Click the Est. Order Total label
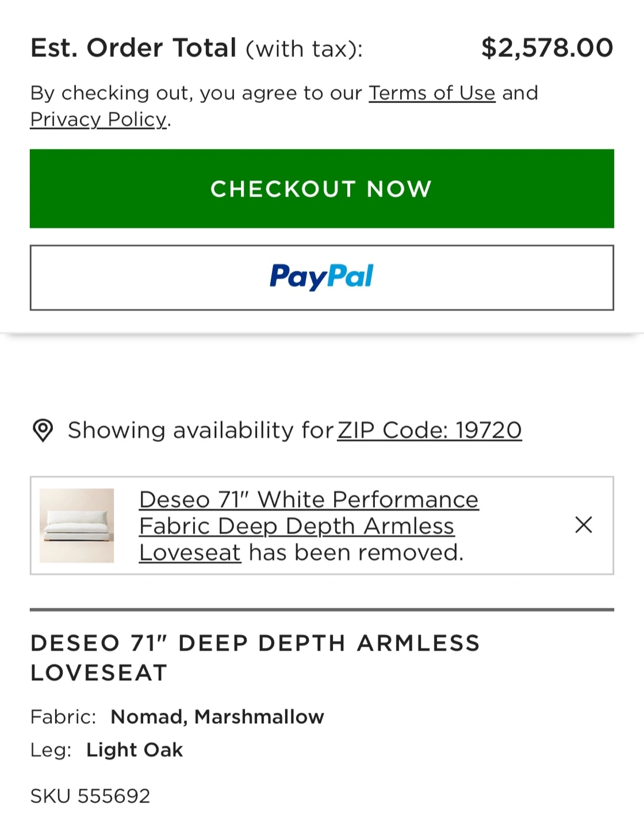This screenshot has width=644, height=828. tap(133, 48)
